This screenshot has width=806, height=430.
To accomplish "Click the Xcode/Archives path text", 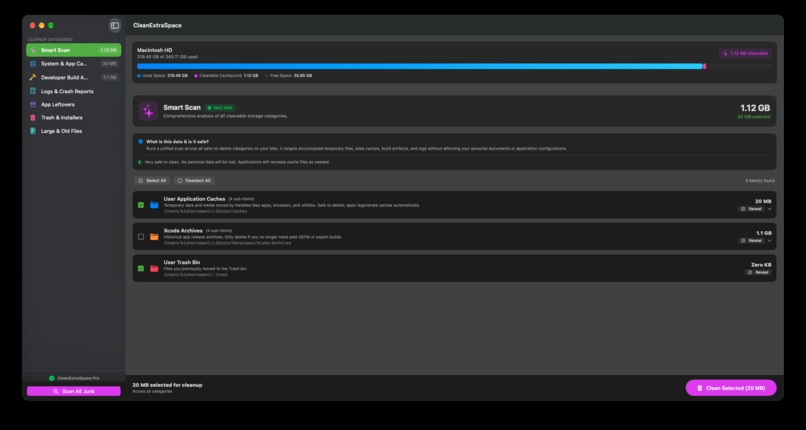I will pos(227,243).
